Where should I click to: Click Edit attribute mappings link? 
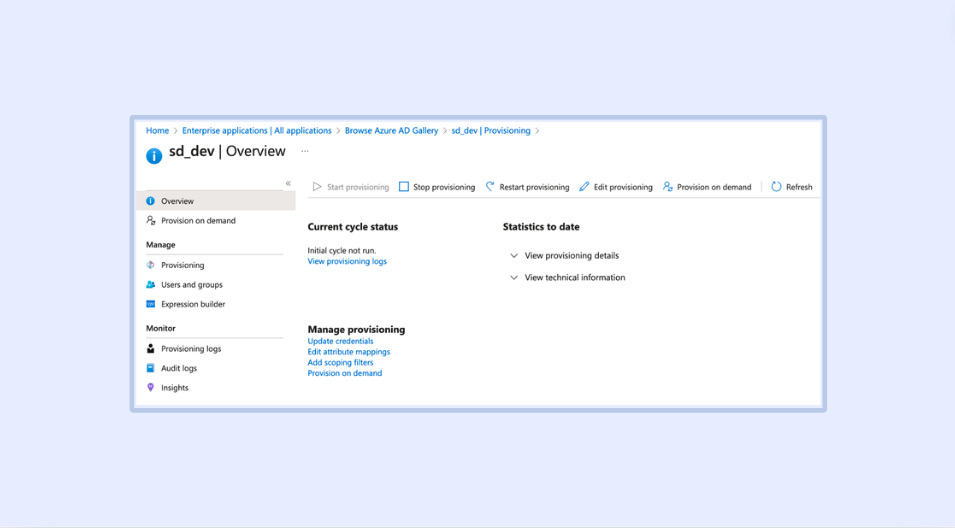pyautogui.click(x=348, y=351)
